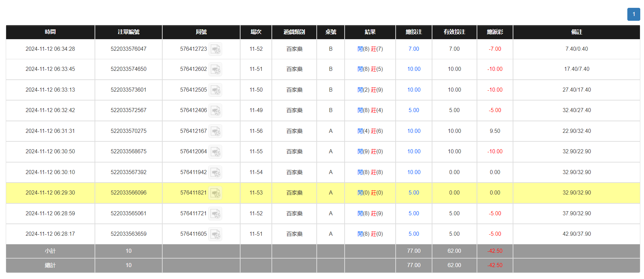The image size is (644, 279).
Task: Click the 時間 column header
Action: (x=50, y=32)
